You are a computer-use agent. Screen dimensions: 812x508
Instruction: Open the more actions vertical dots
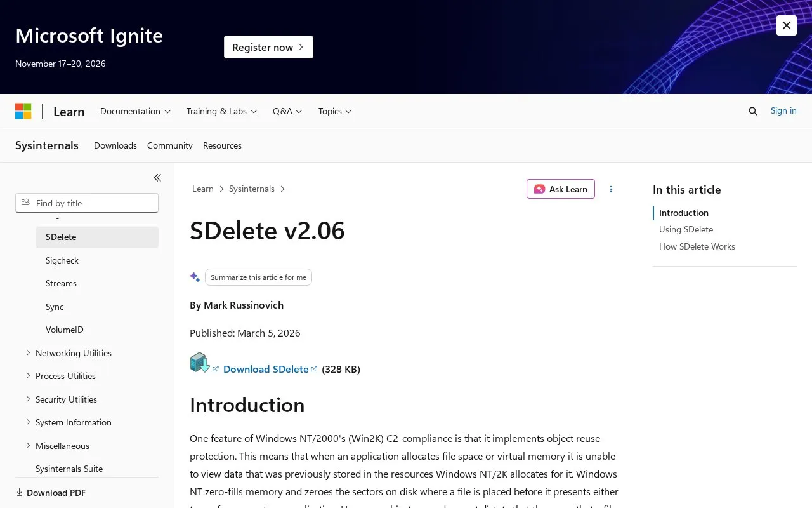point(611,189)
